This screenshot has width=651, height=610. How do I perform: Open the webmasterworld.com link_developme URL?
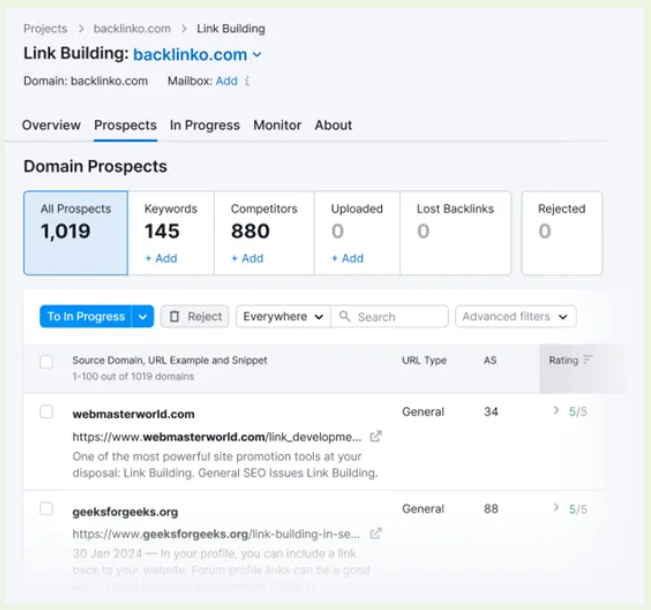coord(217,437)
